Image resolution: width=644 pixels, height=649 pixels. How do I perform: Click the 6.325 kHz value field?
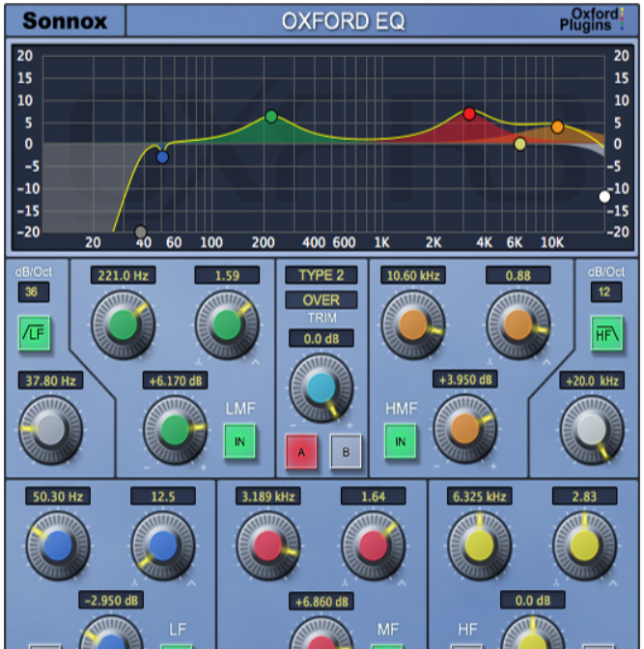pyautogui.click(x=479, y=496)
